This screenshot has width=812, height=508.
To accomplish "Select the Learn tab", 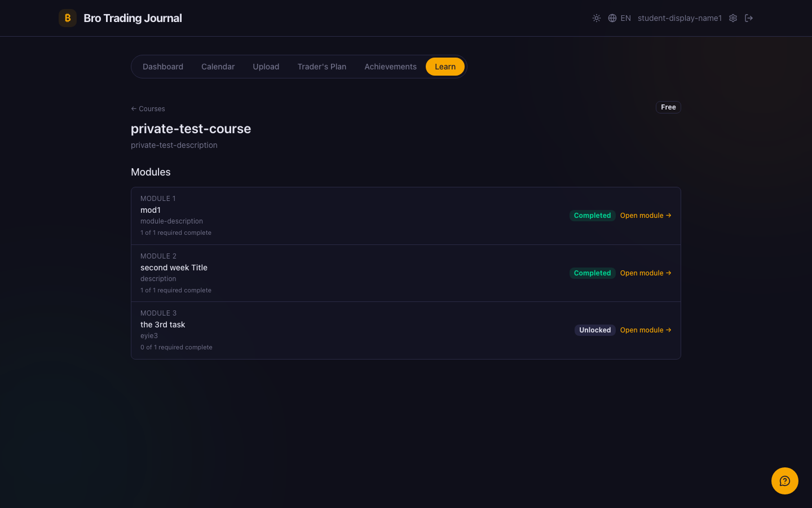I will pyautogui.click(x=445, y=67).
